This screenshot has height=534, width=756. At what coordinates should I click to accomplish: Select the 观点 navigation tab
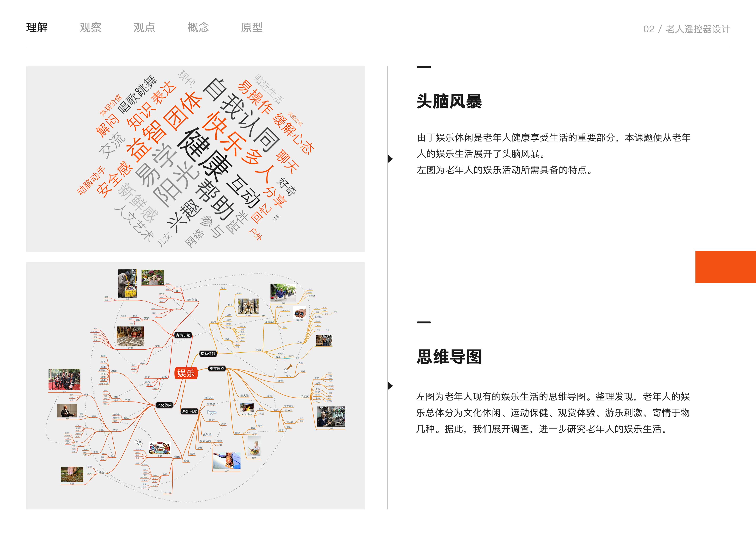[x=144, y=27]
